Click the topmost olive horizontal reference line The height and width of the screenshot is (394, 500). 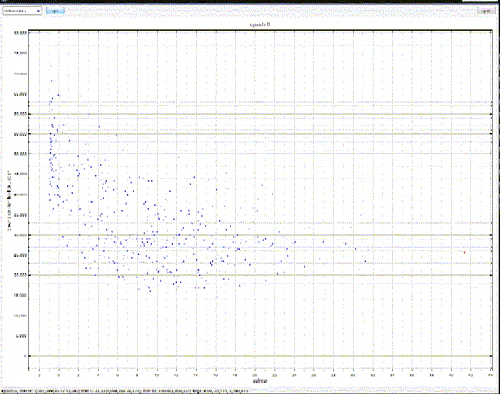tap(260, 114)
